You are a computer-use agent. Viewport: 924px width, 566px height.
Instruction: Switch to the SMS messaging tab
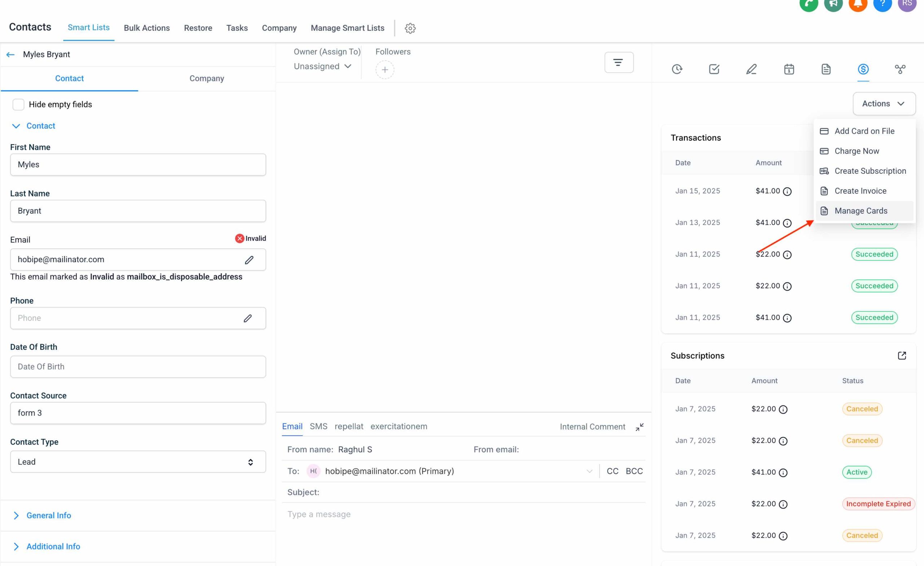tap(318, 426)
